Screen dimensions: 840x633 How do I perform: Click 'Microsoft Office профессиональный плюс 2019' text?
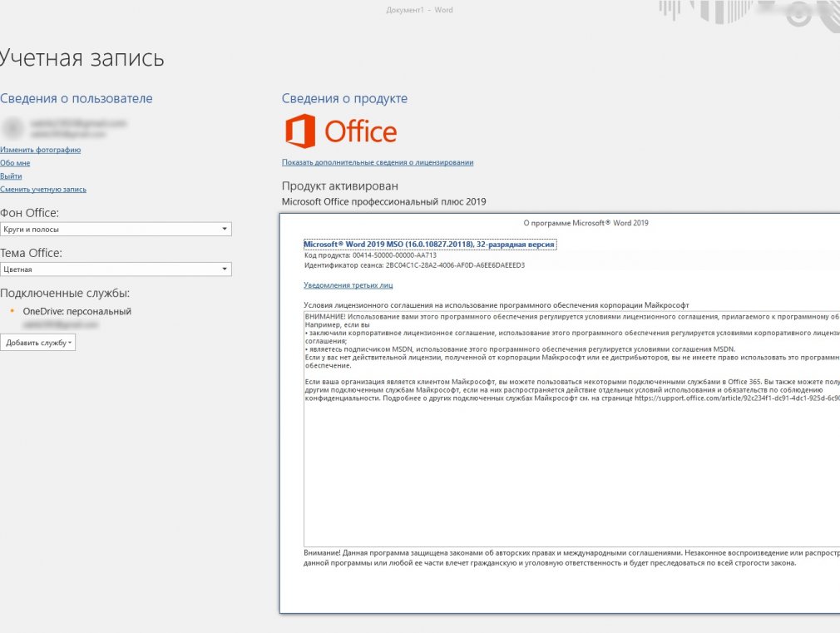pos(384,202)
